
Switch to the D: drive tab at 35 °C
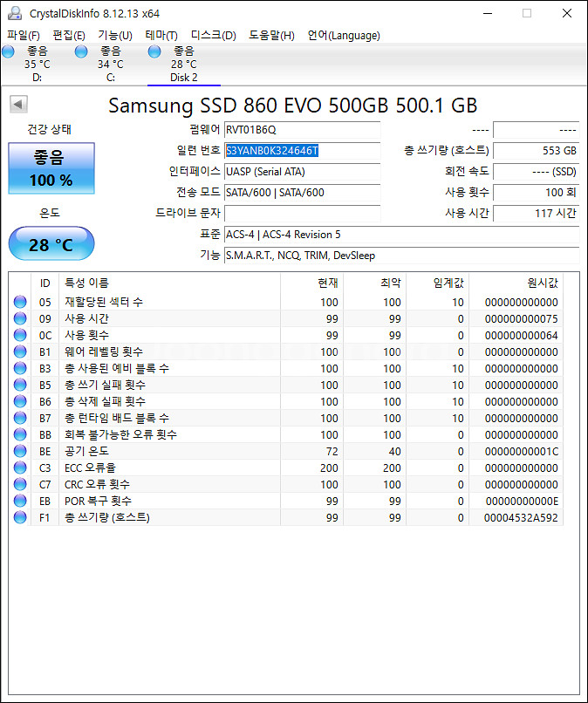pyautogui.click(x=37, y=65)
